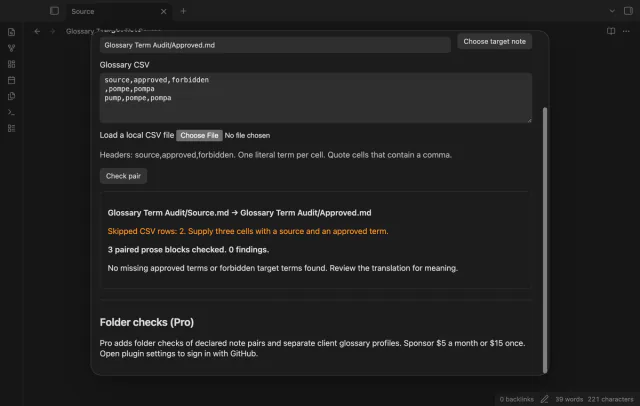Click the bottom ribbon plugin icon
Viewport: 640px width, 406px height.
11,128
